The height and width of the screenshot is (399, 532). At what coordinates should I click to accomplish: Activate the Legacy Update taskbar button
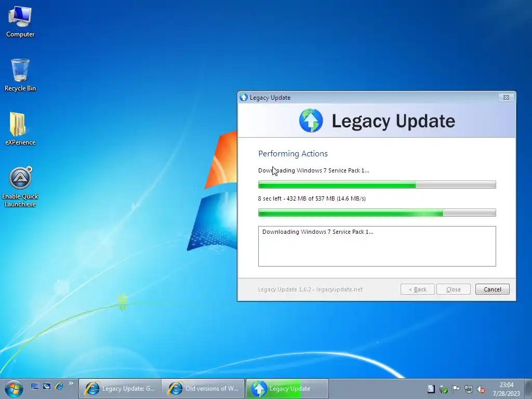pos(287,389)
